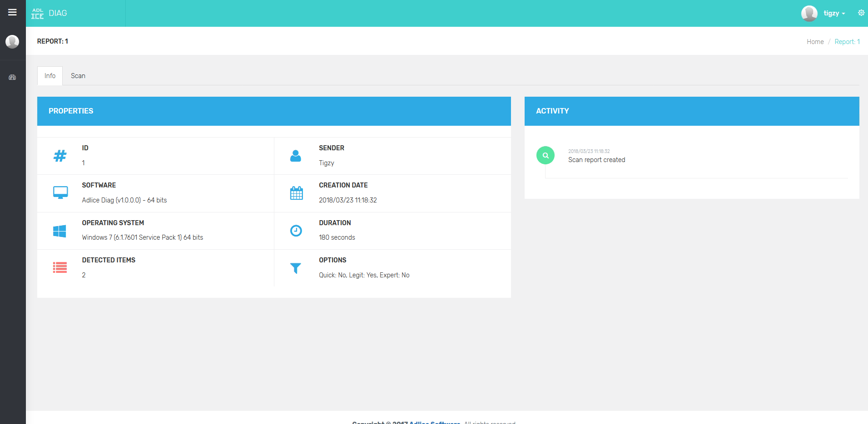This screenshot has height=424, width=868.
Task: Click the Scan report created entry
Action: [x=596, y=160]
